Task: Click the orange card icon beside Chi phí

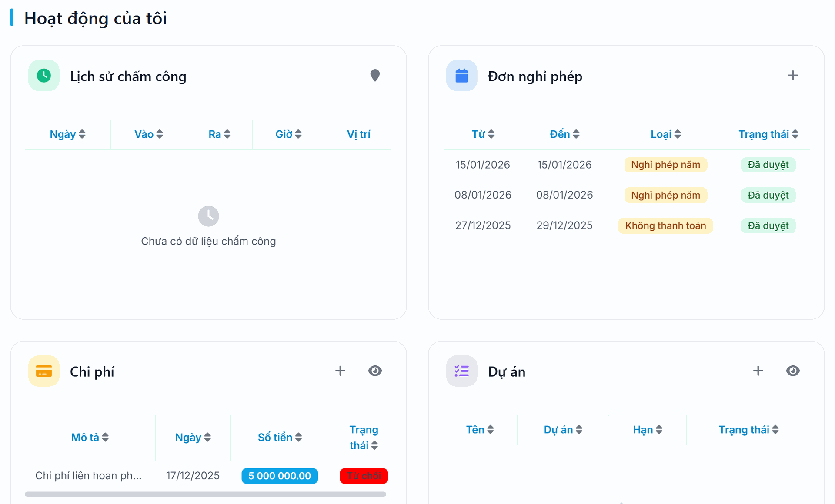Action: (x=44, y=371)
